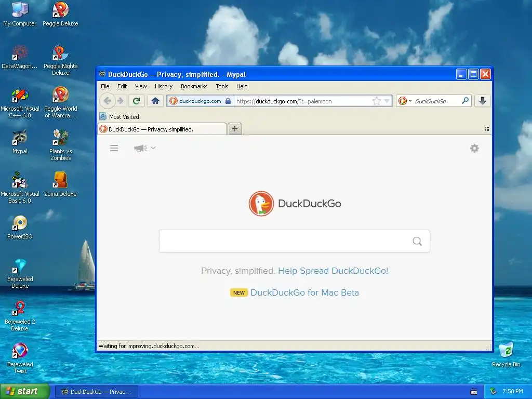532x399 pixels.
Task: Open the View menu
Action: pyautogui.click(x=141, y=86)
